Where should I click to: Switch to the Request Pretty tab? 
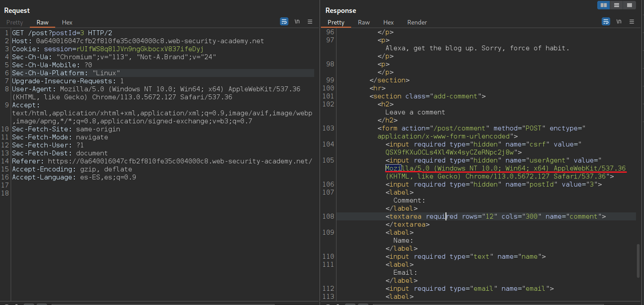15,22
